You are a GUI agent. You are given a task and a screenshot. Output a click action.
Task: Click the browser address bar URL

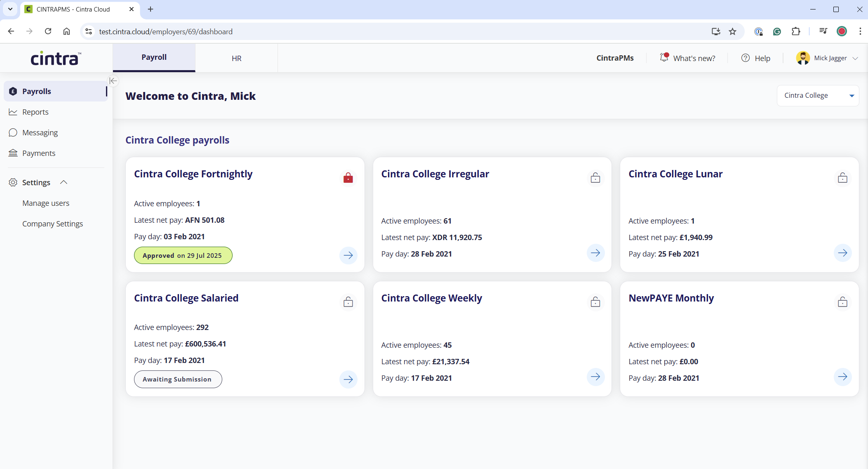[x=166, y=31]
